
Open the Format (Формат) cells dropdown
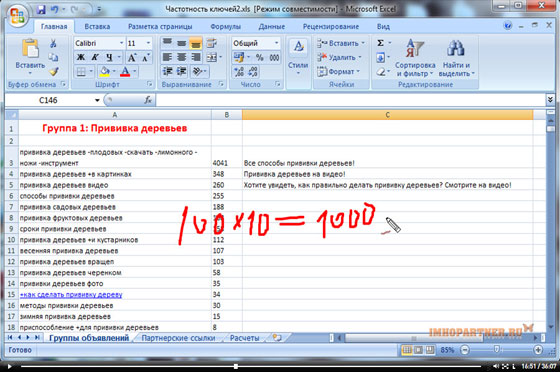(339, 71)
